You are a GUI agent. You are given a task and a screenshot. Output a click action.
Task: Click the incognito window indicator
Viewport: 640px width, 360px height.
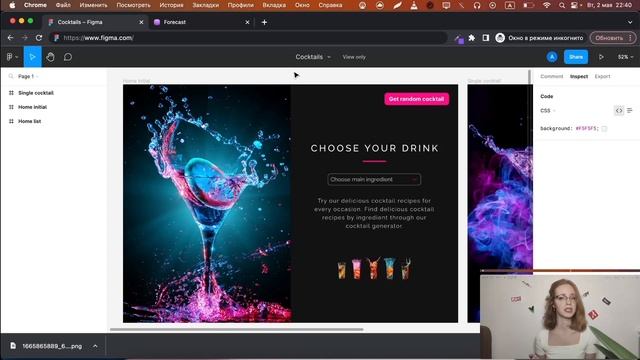coord(540,38)
